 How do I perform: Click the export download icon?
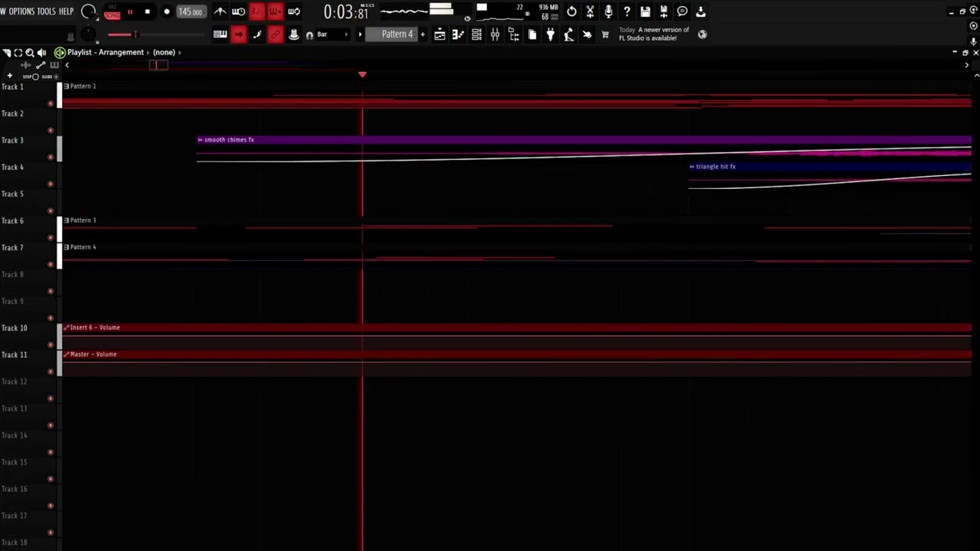tap(701, 11)
